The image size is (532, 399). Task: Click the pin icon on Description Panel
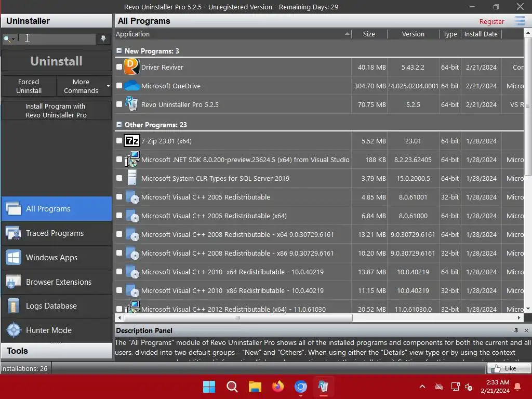coord(516,330)
